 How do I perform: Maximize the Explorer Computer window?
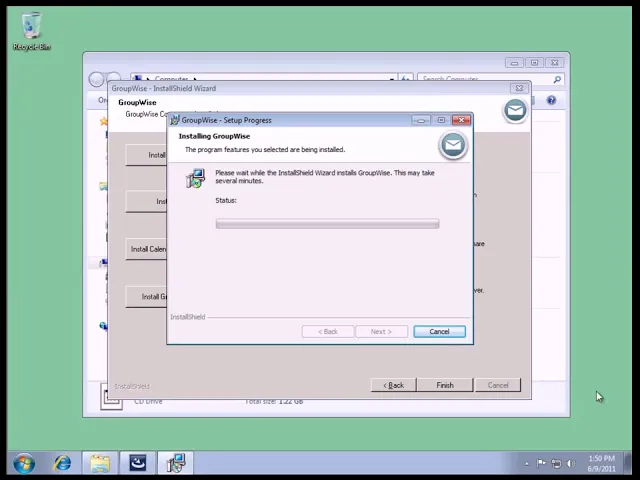point(534,63)
